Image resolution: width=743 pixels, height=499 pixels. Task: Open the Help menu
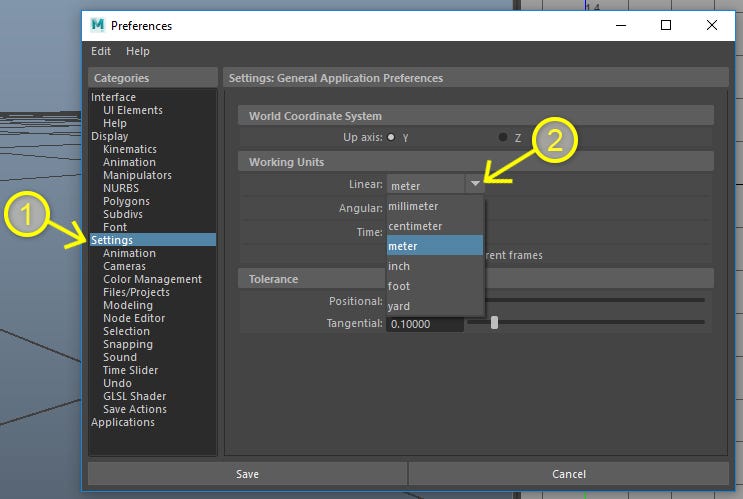click(137, 51)
